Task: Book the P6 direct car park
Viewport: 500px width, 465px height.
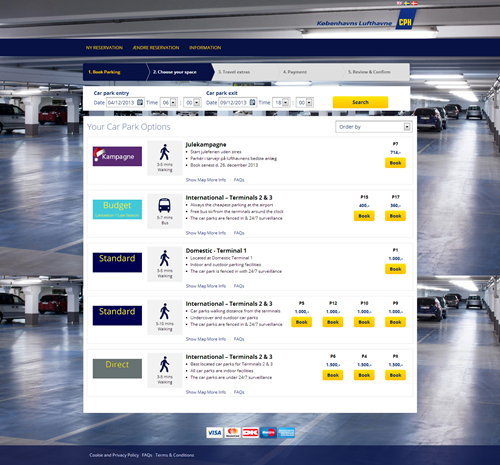Action: pyautogui.click(x=333, y=375)
